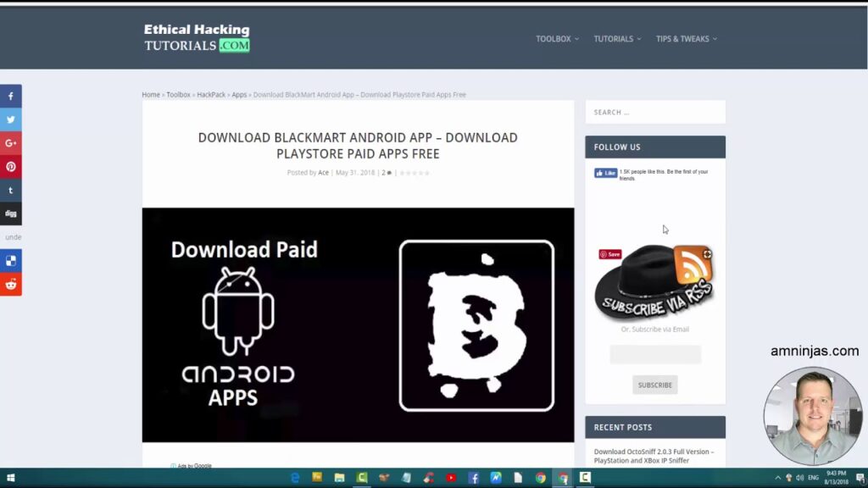Click the 'May 31, 2018' post date
The height and width of the screenshot is (488, 868).
point(355,173)
